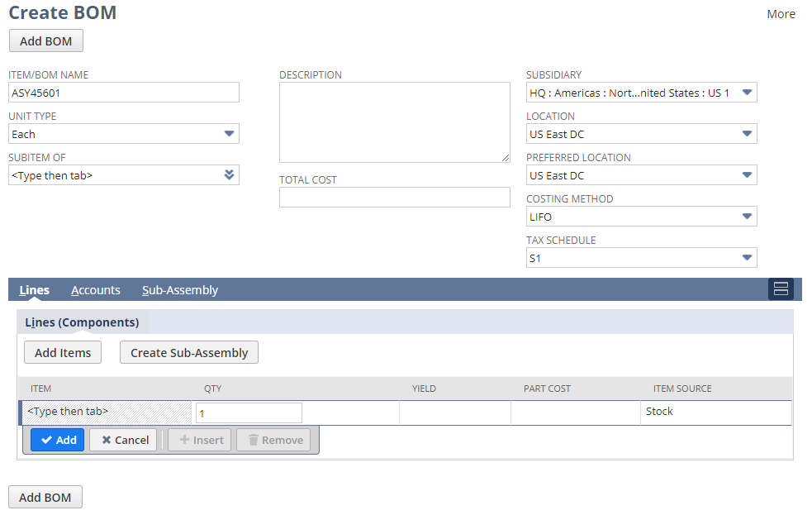Select the Lines tab
The image size is (812, 515).
35,290
